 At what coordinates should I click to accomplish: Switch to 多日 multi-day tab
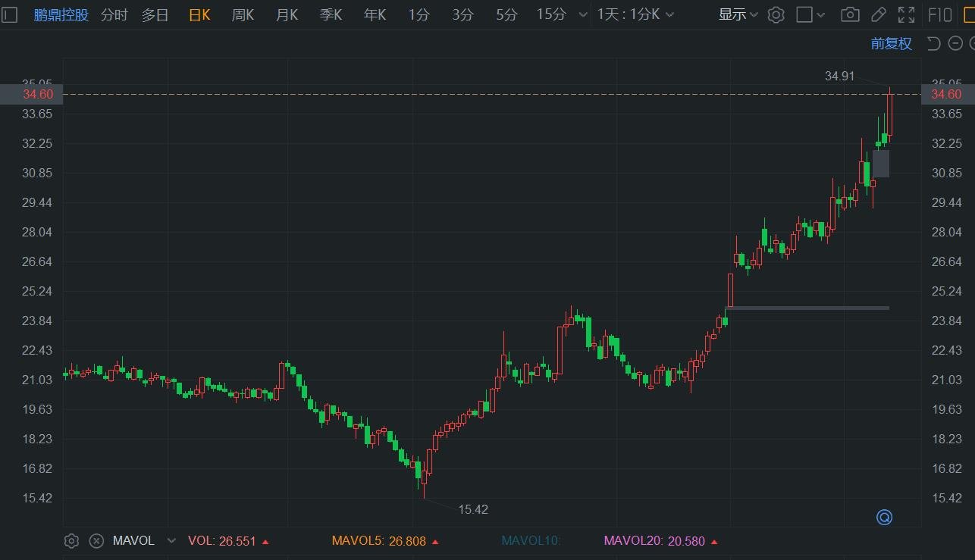coord(155,14)
